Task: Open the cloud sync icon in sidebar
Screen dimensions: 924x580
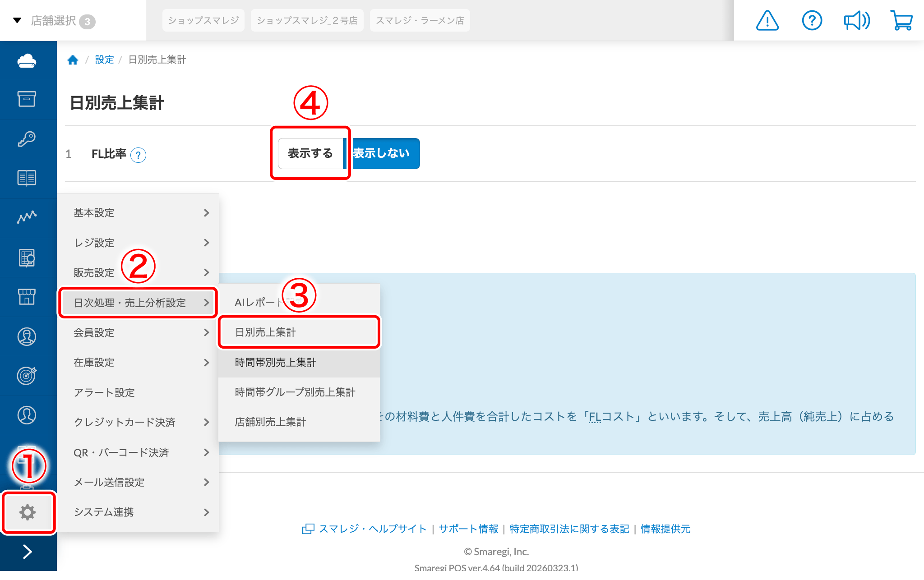Action: [28, 60]
